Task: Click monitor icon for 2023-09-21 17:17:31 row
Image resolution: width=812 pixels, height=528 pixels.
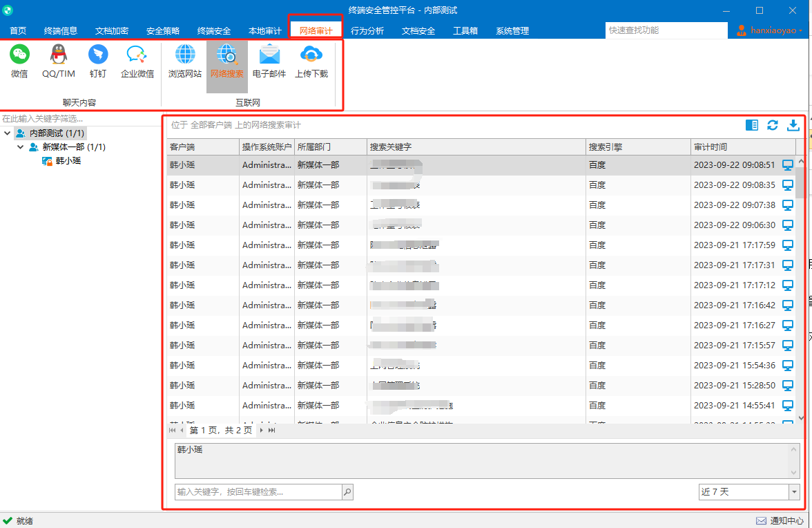Action: [x=788, y=265]
